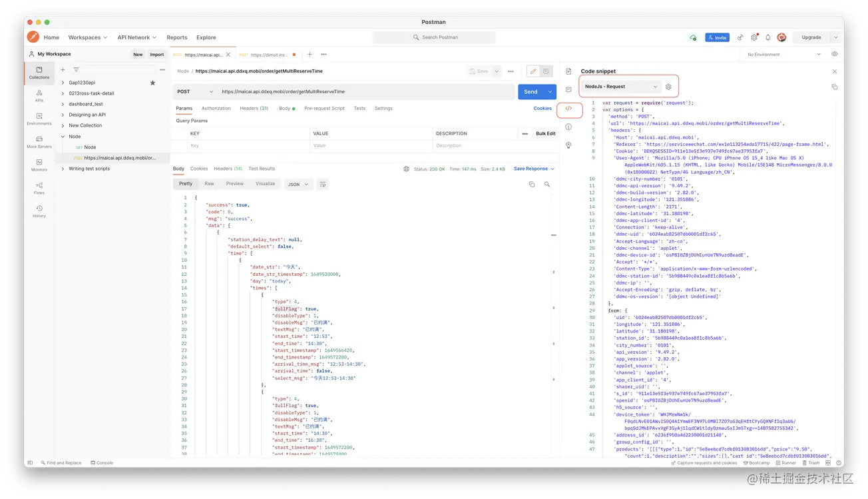Image resolution: width=868 pixels, height=499 pixels.
Task: Create new collection with plus icon
Action: click(63, 69)
